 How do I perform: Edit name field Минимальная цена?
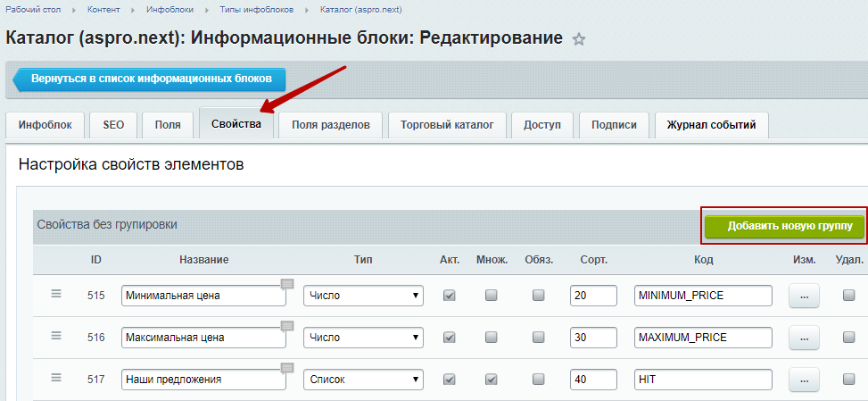[x=203, y=296]
